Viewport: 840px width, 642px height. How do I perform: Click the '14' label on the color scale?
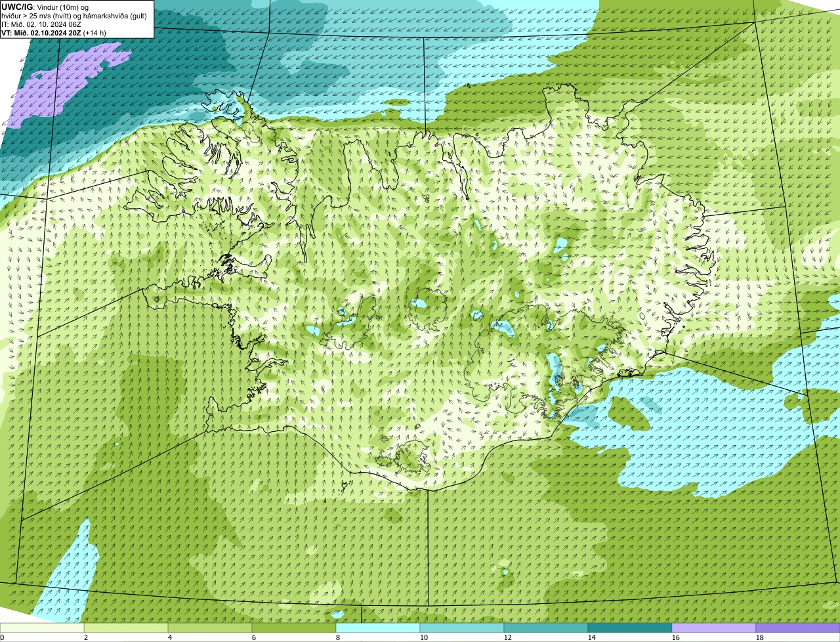click(592, 637)
